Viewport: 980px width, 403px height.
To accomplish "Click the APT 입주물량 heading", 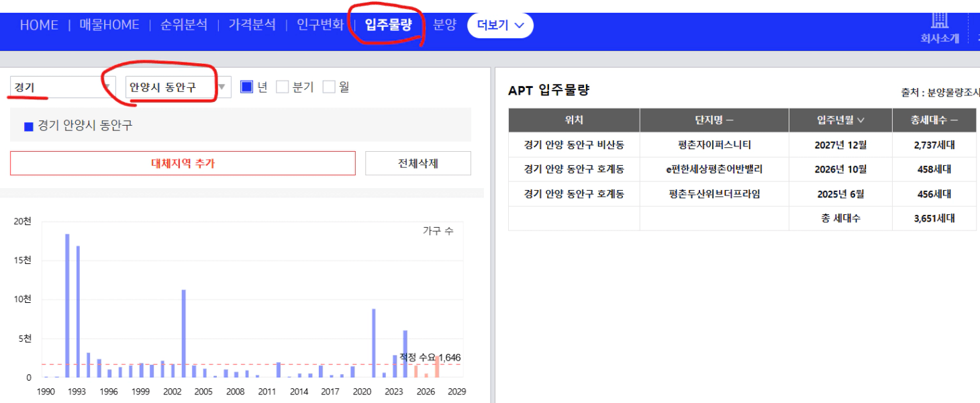I will [548, 91].
